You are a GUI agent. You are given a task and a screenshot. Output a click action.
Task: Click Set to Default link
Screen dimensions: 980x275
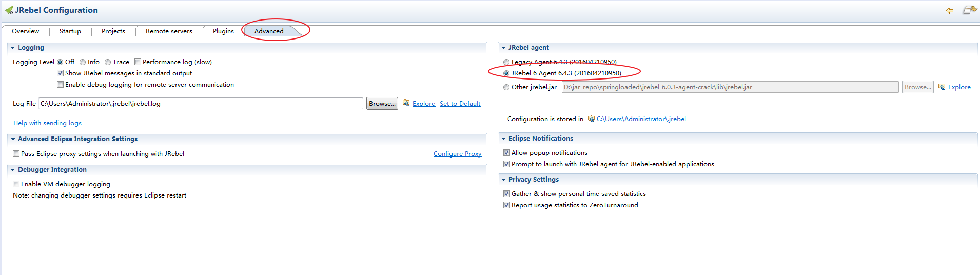click(x=460, y=104)
